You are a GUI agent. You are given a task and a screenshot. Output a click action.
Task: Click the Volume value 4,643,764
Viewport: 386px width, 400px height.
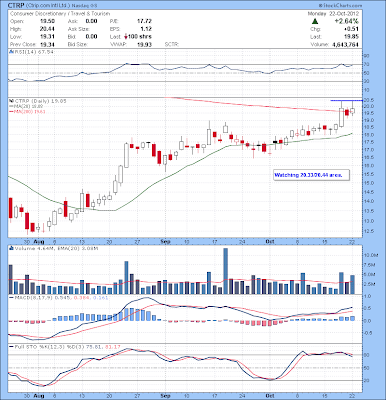345,44
